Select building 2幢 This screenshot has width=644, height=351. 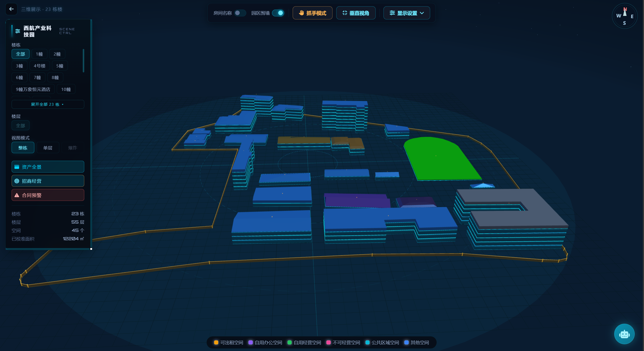pyautogui.click(x=57, y=54)
